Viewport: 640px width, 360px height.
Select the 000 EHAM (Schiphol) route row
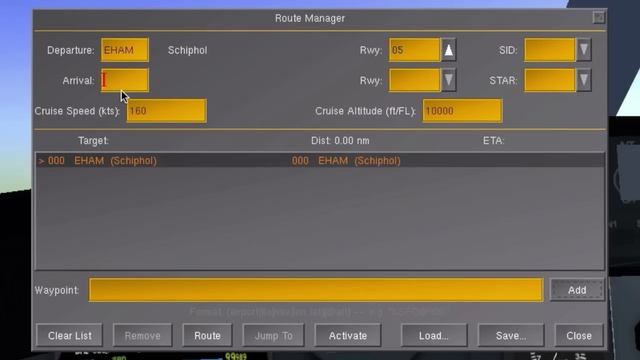tap(320, 160)
